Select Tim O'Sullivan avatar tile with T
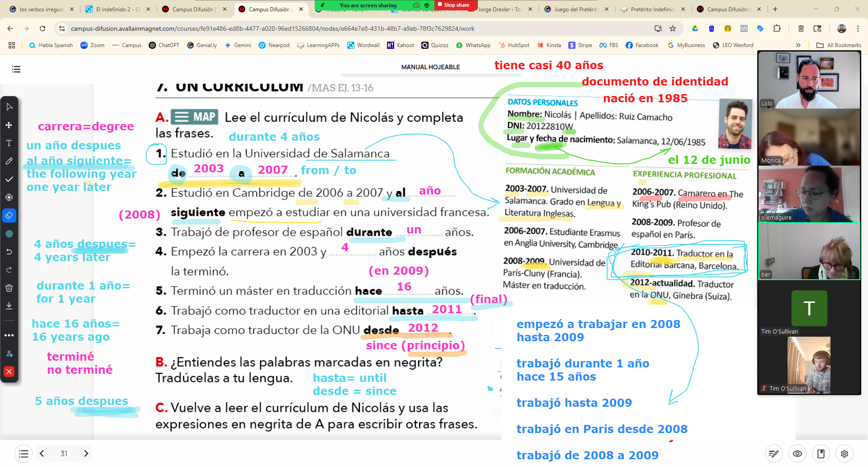The height and width of the screenshot is (467, 868). [x=809, y=308]
